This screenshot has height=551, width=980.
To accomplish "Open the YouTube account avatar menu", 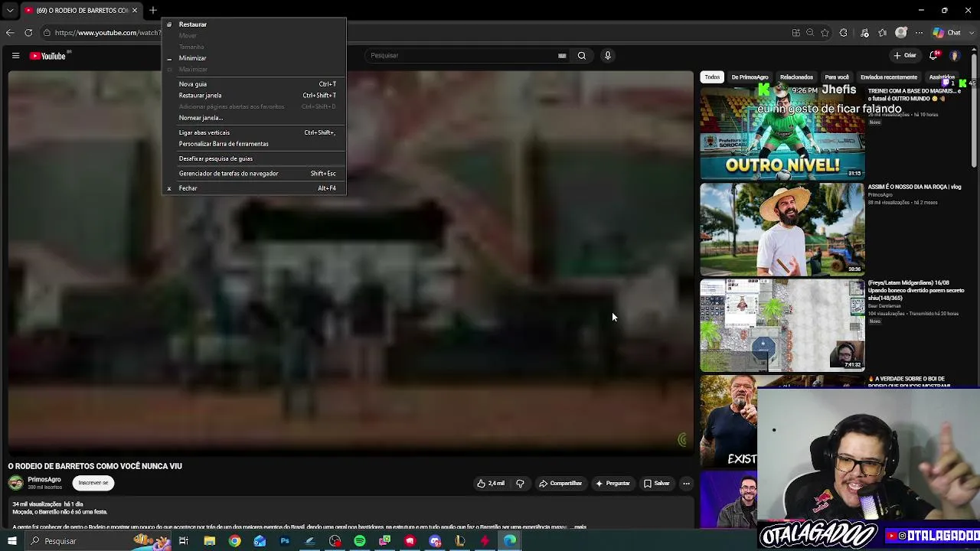I will point(955,56).
